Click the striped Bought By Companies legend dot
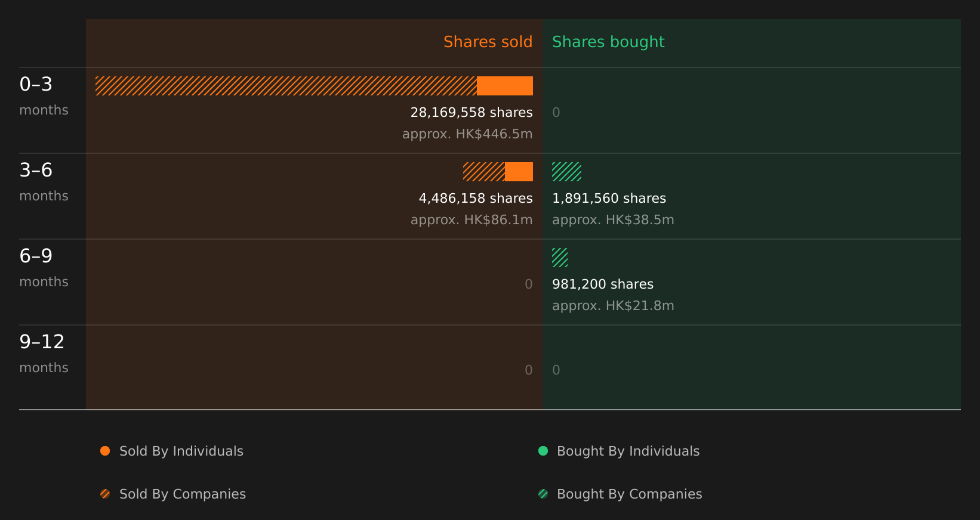 (543, 494)
